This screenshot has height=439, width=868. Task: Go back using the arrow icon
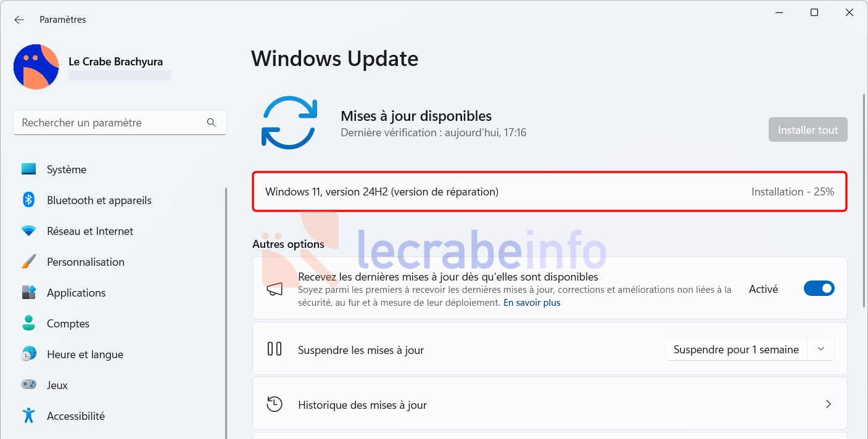(x=19, y=20)
